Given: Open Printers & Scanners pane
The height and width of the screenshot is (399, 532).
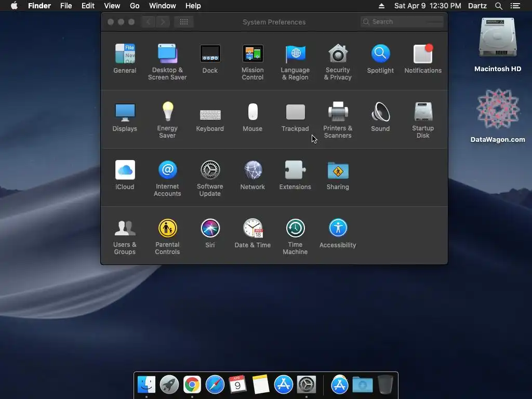Looking at the screenshot, I should pyautogui.click(x=338, y=120).
